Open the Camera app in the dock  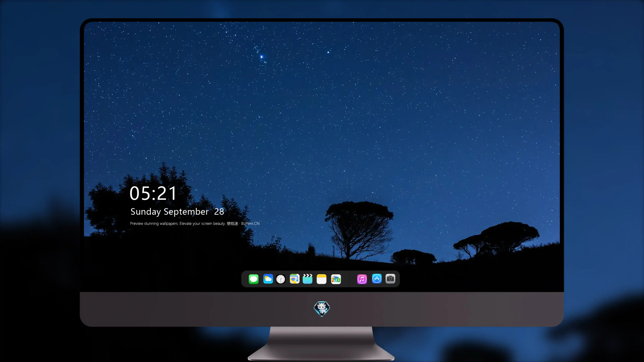point(390,279)
